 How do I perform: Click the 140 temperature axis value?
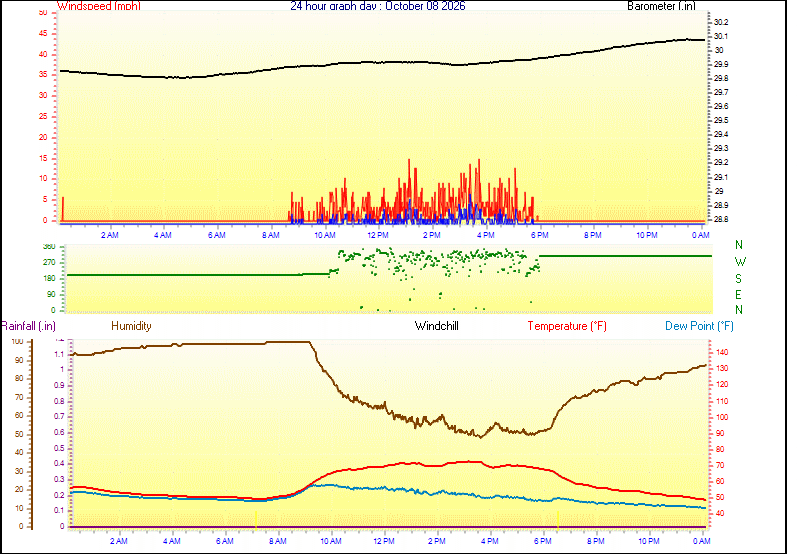[722, 352]
